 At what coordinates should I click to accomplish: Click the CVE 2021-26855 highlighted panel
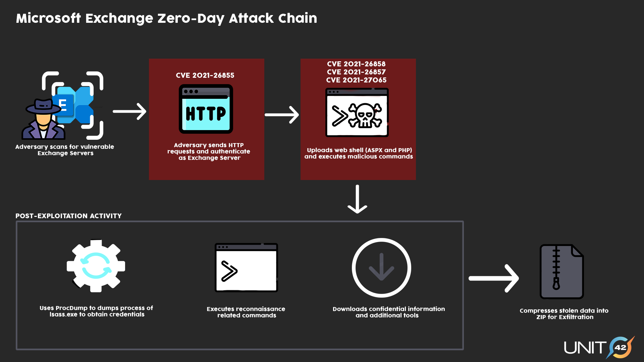tap(207, 116)
